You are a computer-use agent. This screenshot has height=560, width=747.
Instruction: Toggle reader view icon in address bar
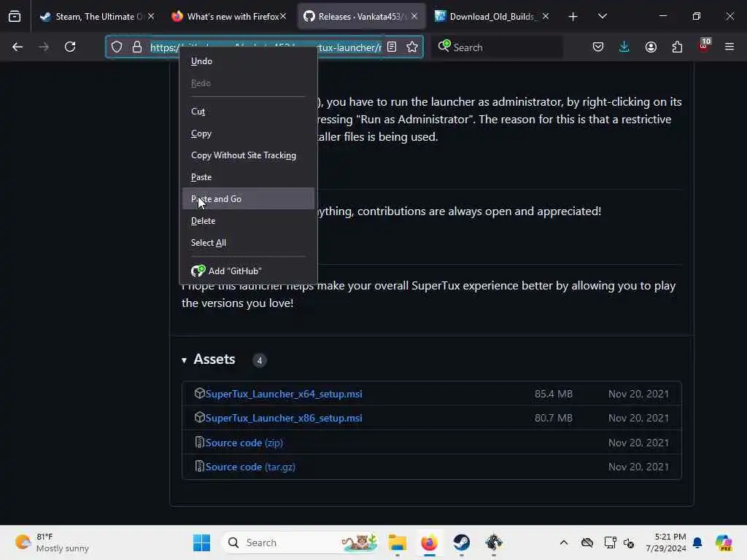click(x=392, y=47)
